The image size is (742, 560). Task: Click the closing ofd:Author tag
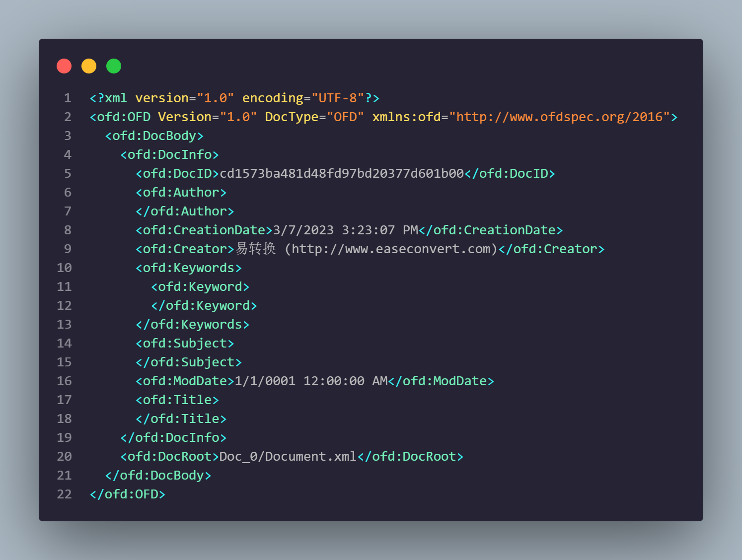pyautogui.click(x=185, y=211)
